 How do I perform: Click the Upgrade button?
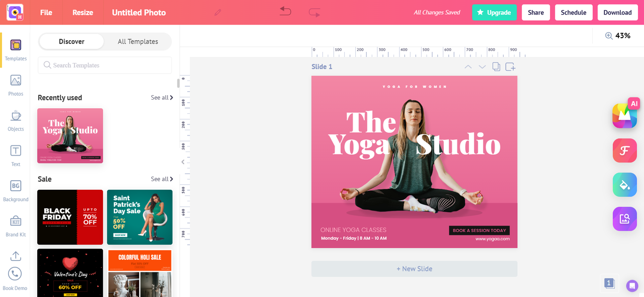pos(494,12)
